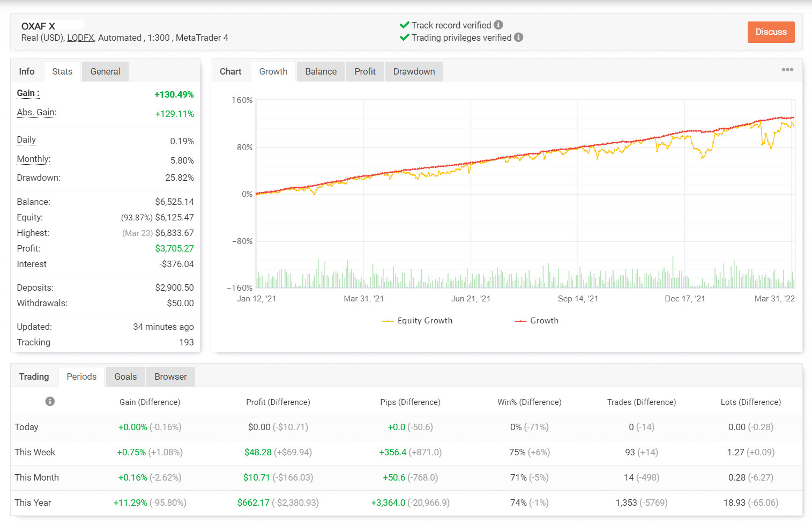Toggle Growth series in chart legend
This screenshot has height=524, width=812.
[537, 321]
